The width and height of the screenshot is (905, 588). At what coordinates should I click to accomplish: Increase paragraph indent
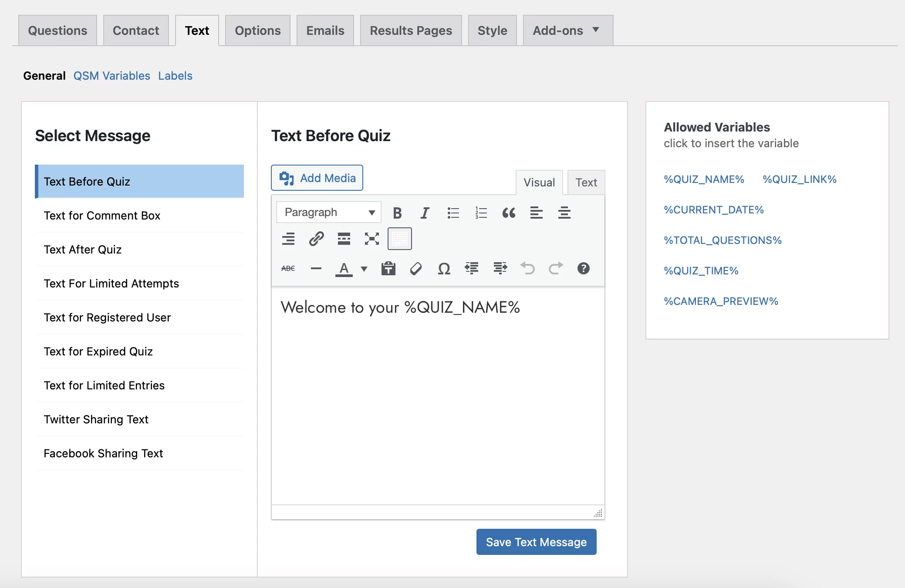500,268
